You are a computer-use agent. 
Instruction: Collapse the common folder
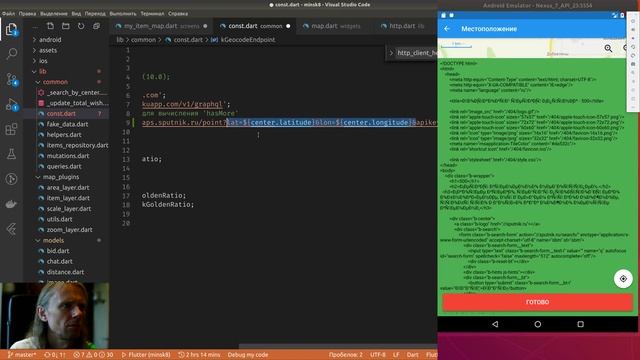pyautogui.click(x=55, y=82)
